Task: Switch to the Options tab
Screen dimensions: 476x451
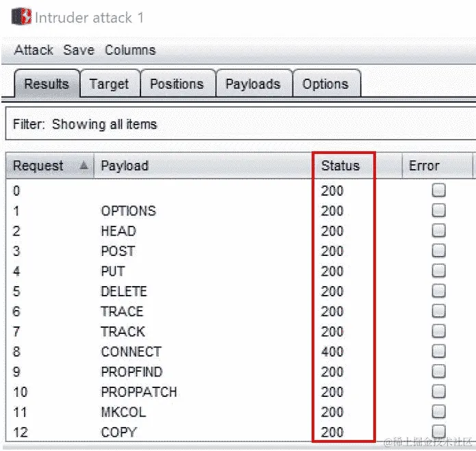Action: [x=325, y=83]
